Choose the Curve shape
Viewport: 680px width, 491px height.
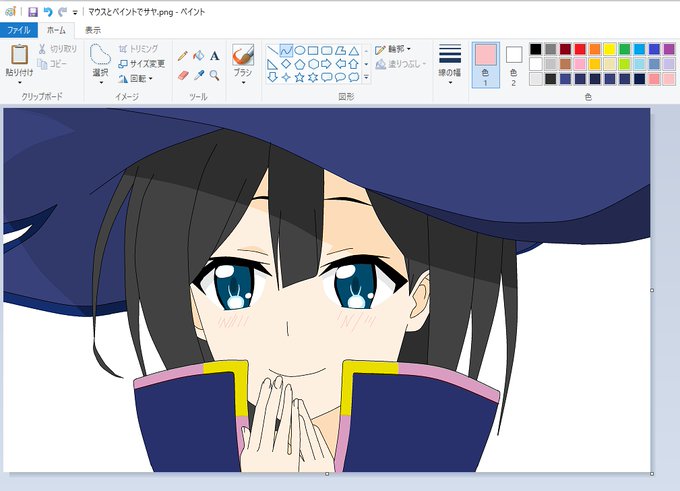[286, 51]
